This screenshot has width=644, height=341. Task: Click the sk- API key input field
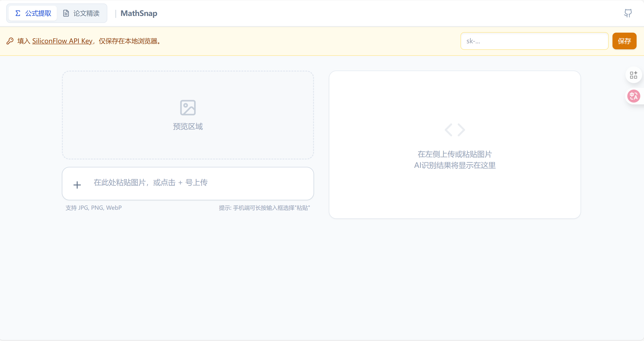535,41
